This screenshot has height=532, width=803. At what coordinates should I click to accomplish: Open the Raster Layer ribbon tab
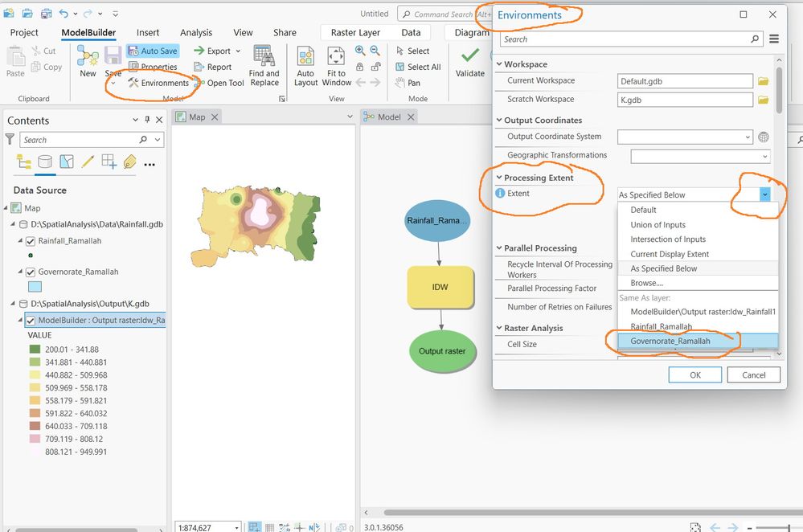(x=355, y=33)
